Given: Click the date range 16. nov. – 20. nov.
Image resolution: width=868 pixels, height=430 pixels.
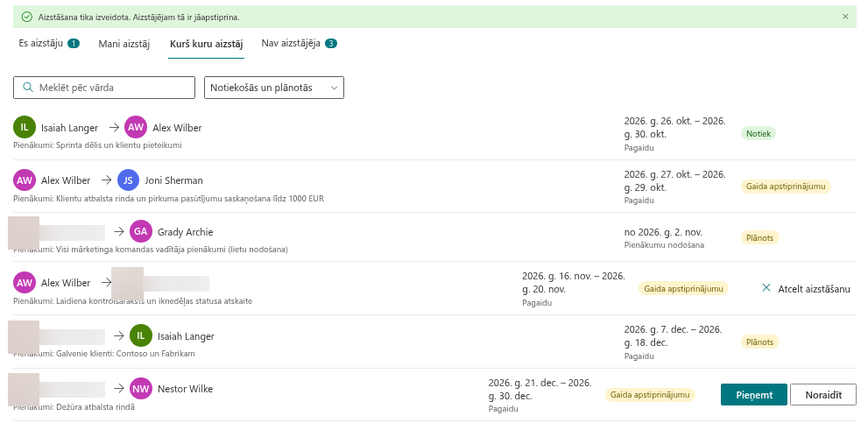Looking at the screenshot, I should click(574, 282).
